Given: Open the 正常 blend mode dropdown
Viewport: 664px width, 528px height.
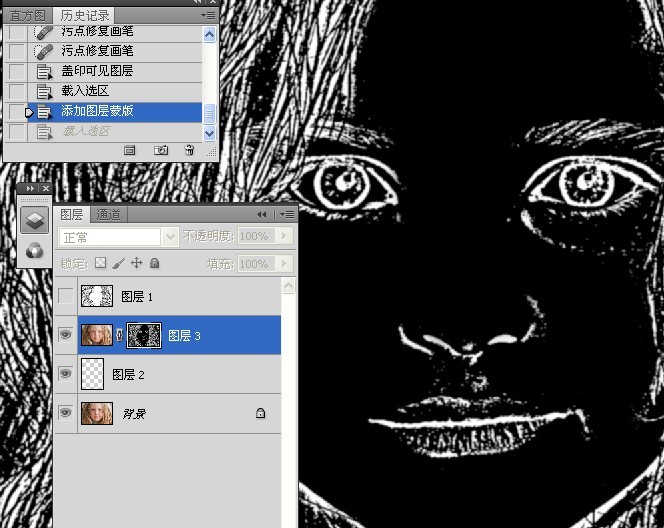Looking at the screenshot, I should point(170,237).
